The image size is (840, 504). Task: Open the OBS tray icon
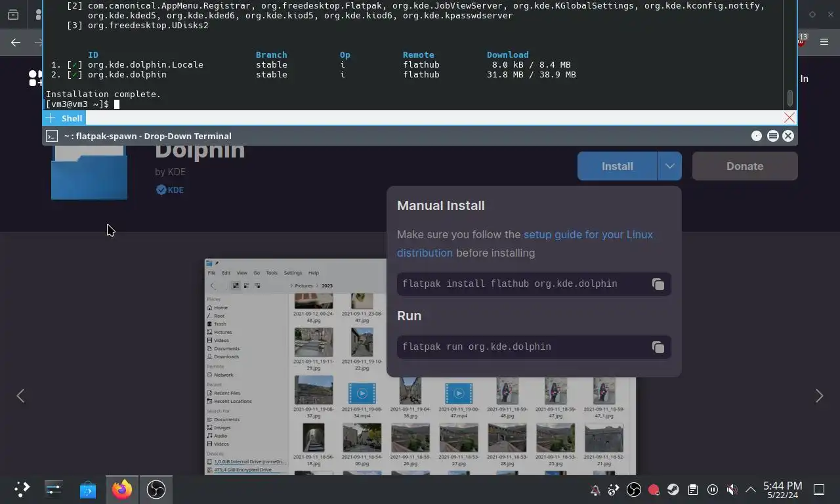click(x=634, y=490)
